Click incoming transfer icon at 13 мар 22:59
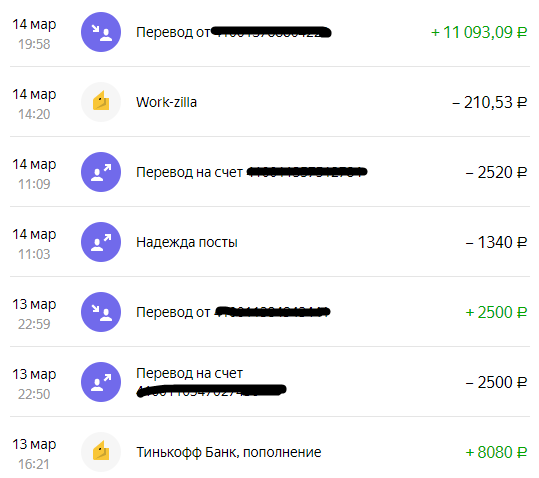Image resolution: width=539 pixels, height=478 pixels. coord(101,312)
